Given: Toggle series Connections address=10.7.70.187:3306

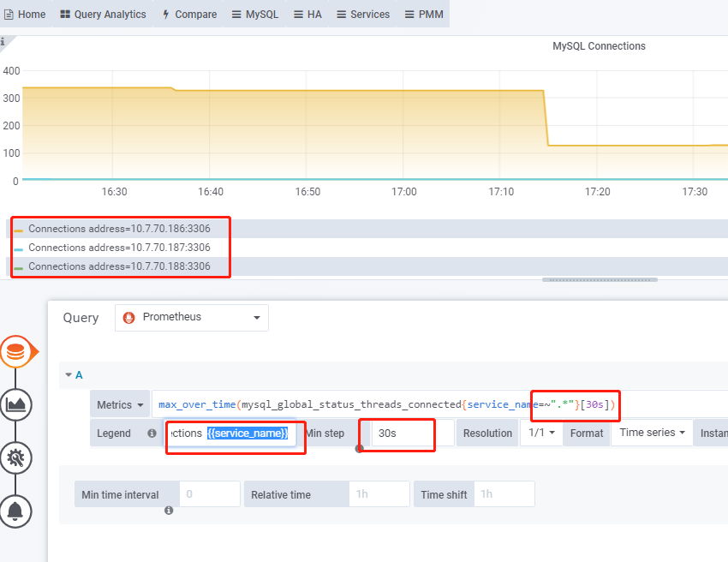Looking at the screenshot, I should point(119,248).
